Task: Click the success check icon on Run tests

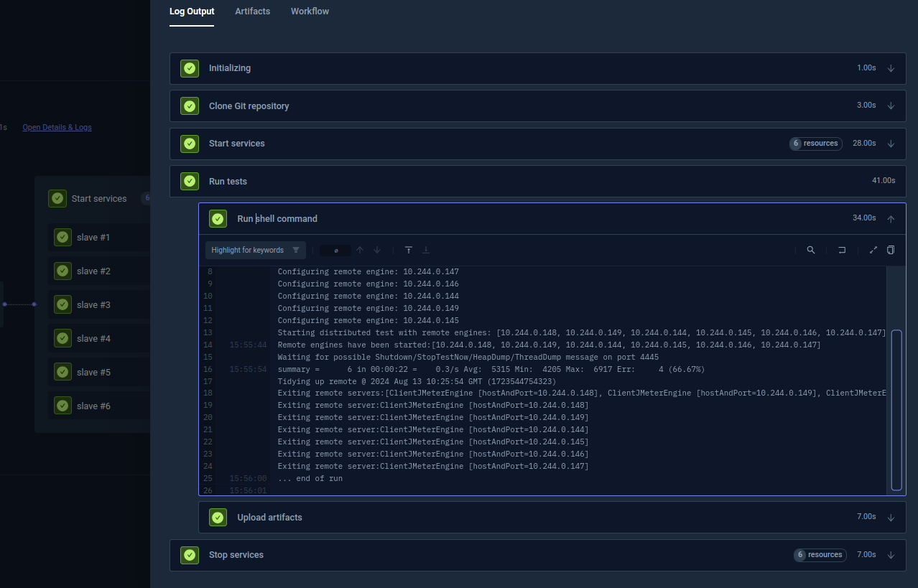Action: pyautogui.click(x=189, y=181)
